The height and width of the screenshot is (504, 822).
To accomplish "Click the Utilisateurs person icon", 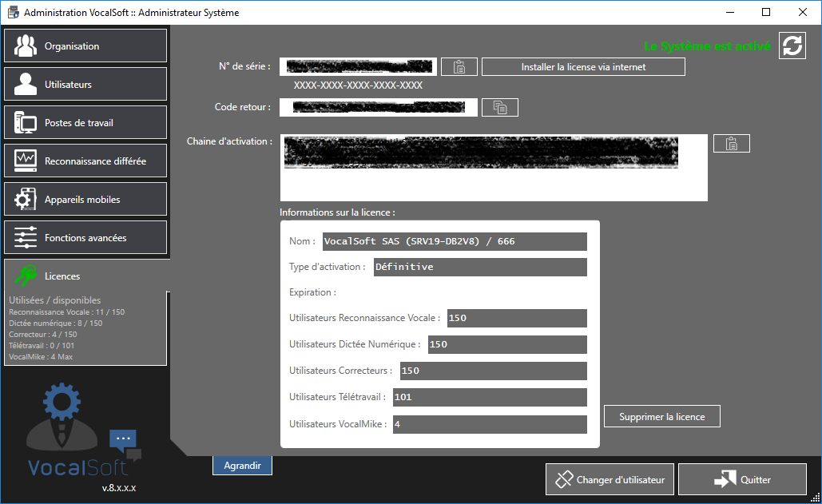I will (26, 85).
